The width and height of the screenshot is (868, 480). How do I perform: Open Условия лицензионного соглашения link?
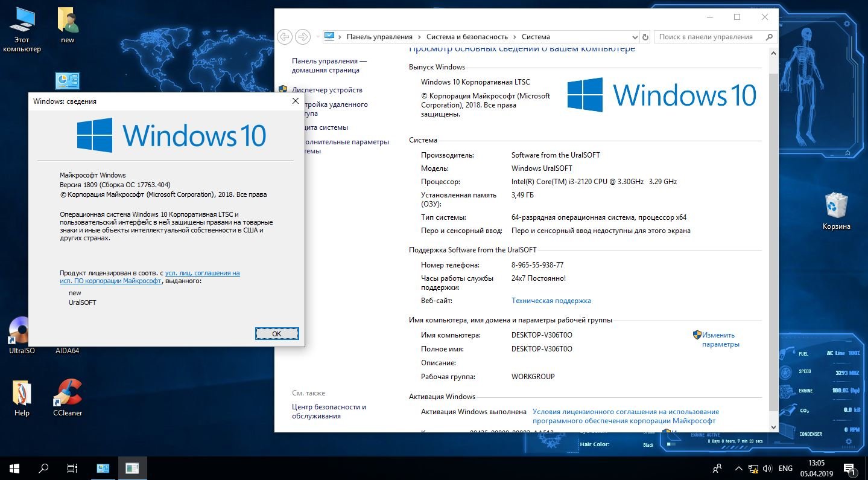tap(626, 416)
